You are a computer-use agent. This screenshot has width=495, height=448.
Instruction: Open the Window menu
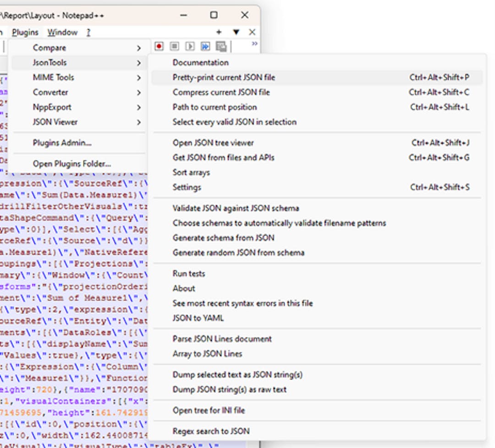pyautogui.click(x=62, y=32)
